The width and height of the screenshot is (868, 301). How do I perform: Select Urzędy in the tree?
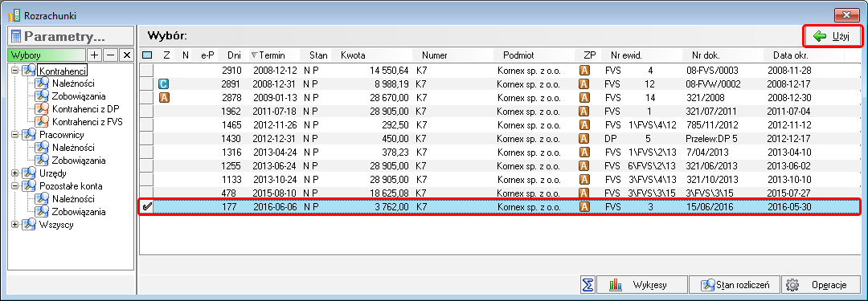[53, 173]
